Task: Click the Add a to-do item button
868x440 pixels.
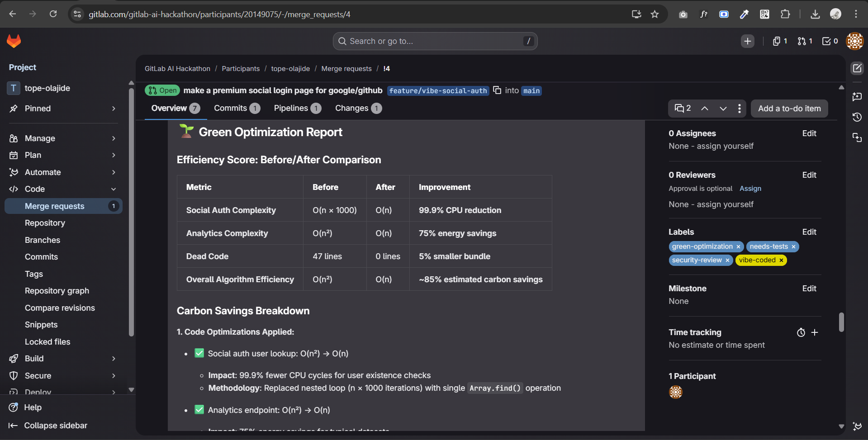Action: point(789,109)
